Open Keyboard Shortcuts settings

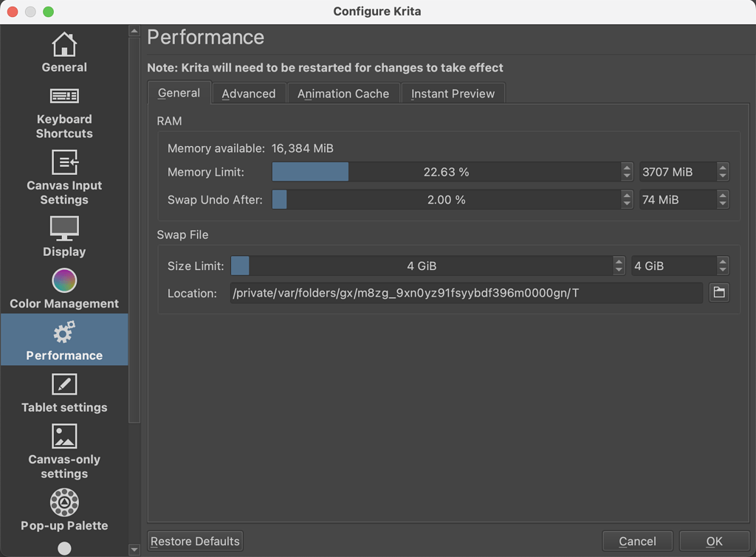(x=64, y=114)
